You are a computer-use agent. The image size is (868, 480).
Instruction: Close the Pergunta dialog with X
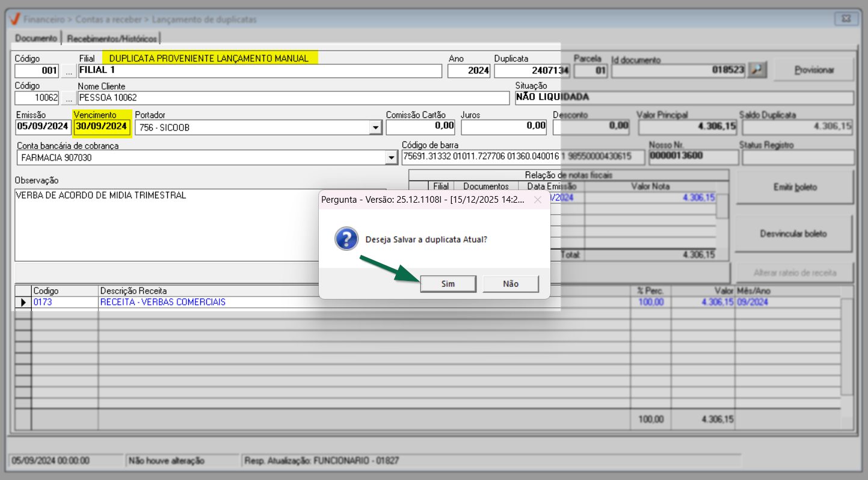click(x=538, y=200)
